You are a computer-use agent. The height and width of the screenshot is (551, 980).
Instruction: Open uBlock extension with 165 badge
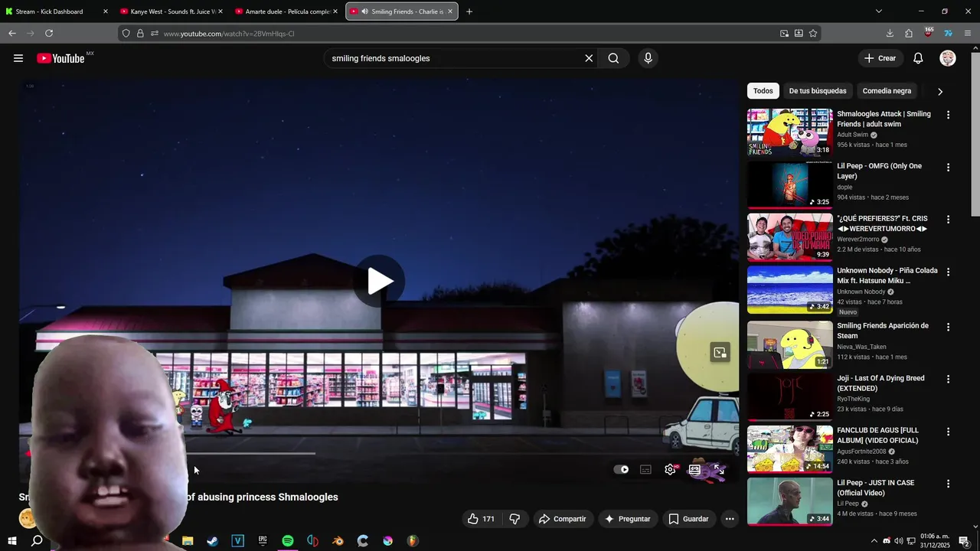[928, 33]
